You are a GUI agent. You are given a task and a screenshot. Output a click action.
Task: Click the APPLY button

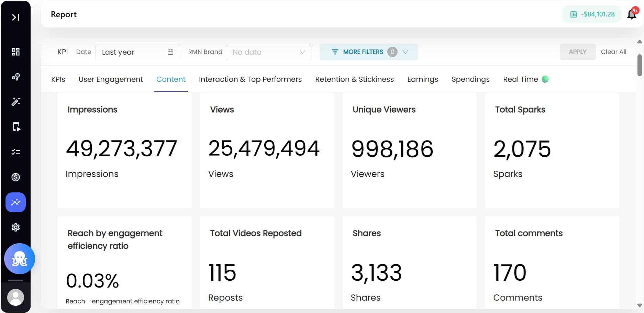578,52
